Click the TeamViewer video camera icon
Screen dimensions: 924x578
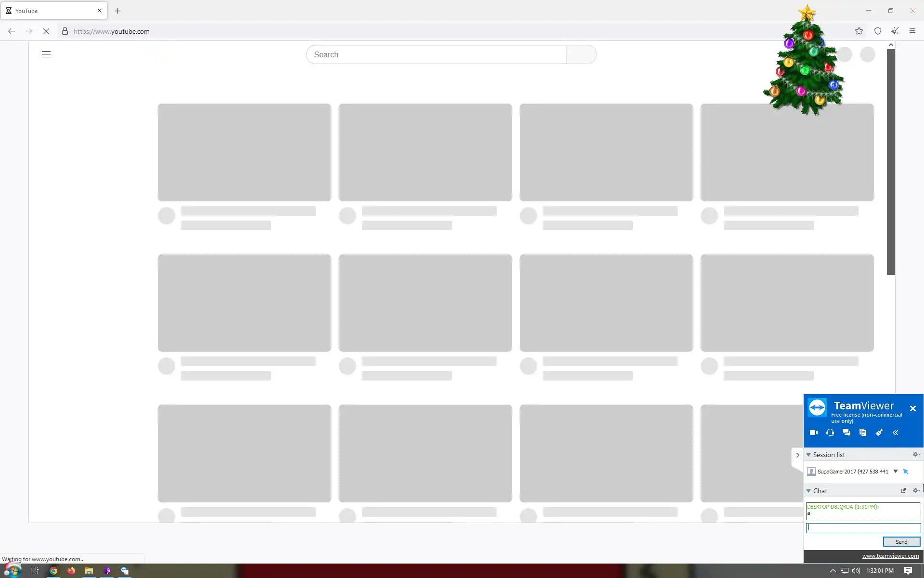814,433
